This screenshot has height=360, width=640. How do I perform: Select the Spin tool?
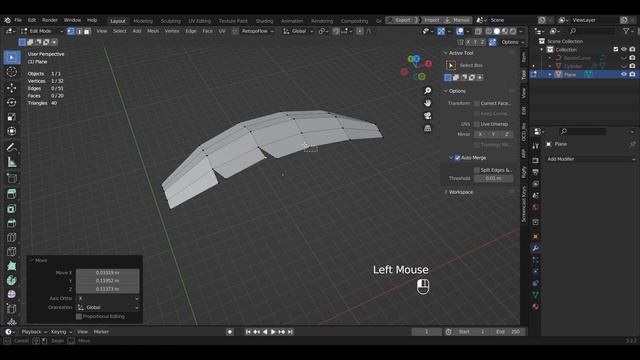pos(12,280)
